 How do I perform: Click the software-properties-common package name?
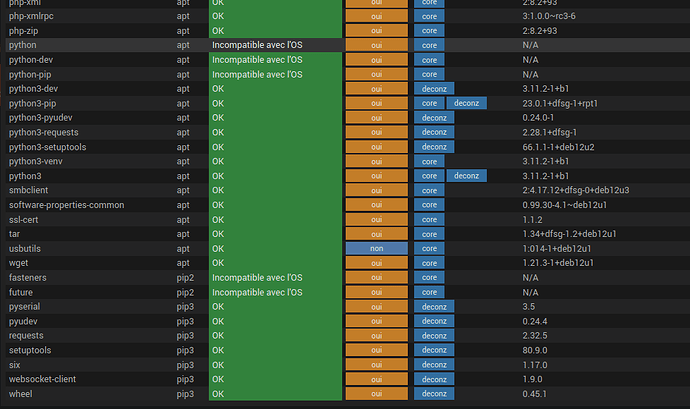click(x=66, y=205)
